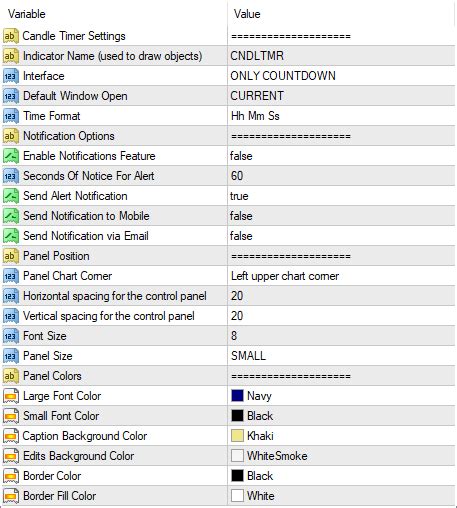Viewport: 457px width, 508px height.
Task: Select the Default Window Open CURRENT value
Action: click(341, 96)
